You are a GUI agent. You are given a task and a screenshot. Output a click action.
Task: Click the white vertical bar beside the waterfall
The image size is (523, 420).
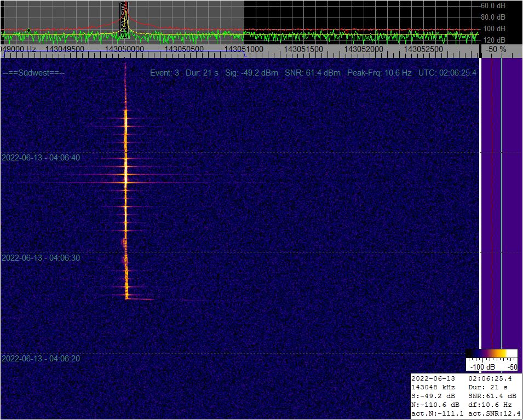pyautogui.click(x=480, y=204)
